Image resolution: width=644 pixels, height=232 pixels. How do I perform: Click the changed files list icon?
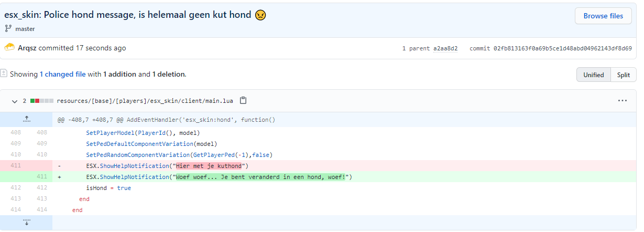pos(4,74)
